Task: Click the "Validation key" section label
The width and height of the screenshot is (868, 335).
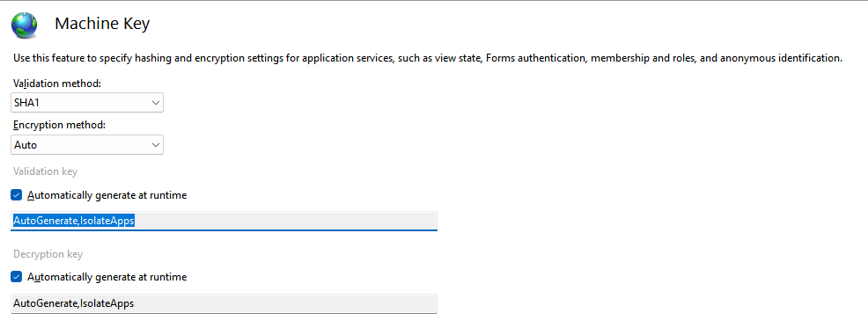Action: [46, 171]
